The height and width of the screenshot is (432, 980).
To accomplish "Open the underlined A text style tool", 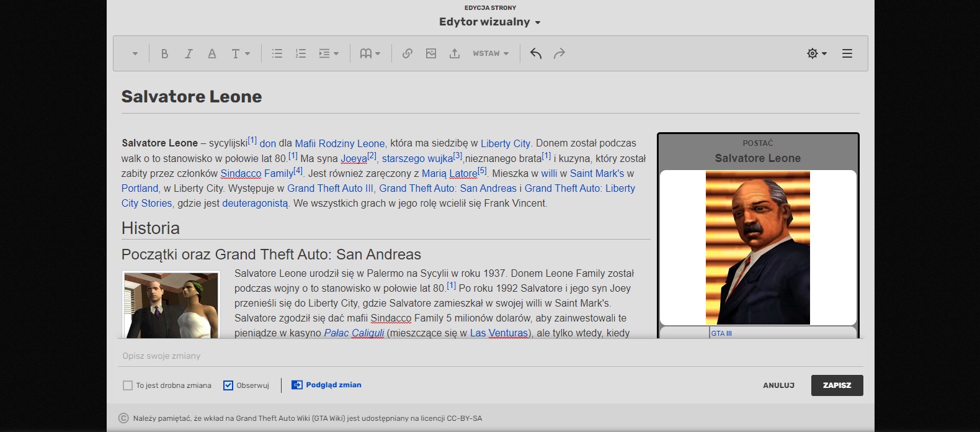I will [212, 53].
